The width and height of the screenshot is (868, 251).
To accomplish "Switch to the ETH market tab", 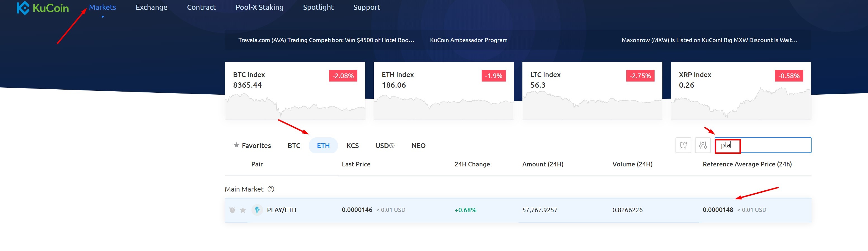I will [x=323, y=145].
